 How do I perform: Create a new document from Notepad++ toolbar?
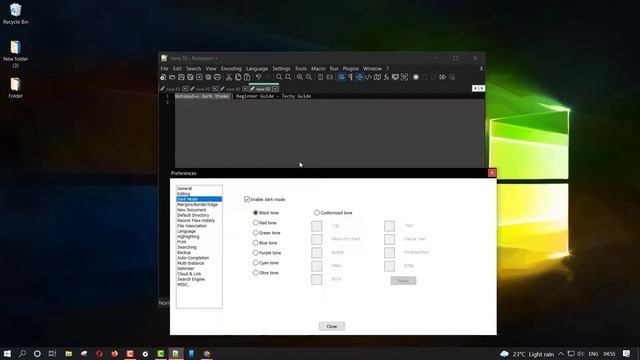tap(163, 77)
